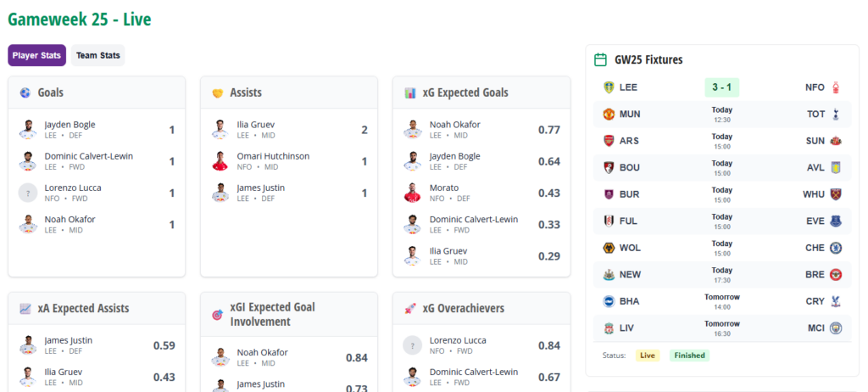Click the target icon for Expected Goal Involvement
This screenshot has width=868, height=392.
[x=218, y=315]
